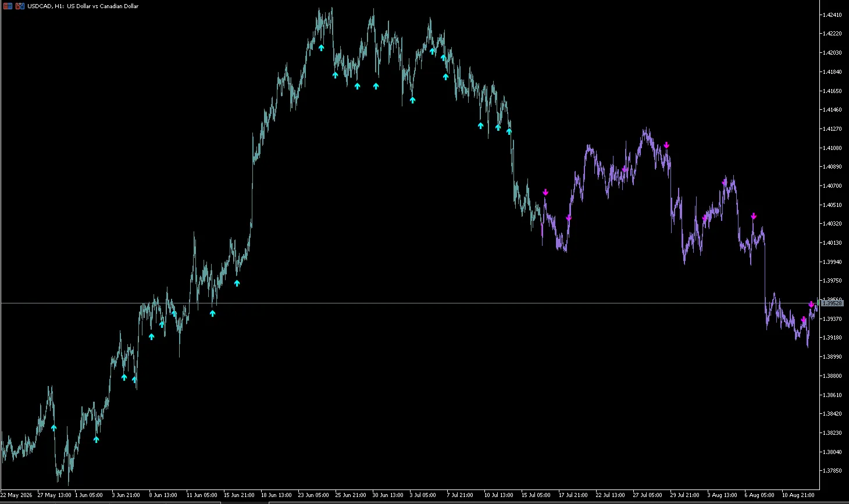Click price axis value 1.41460

[x=833, y=110]
